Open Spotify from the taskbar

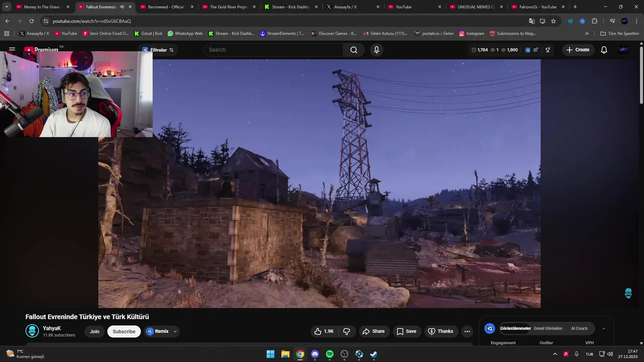[330, 354]
